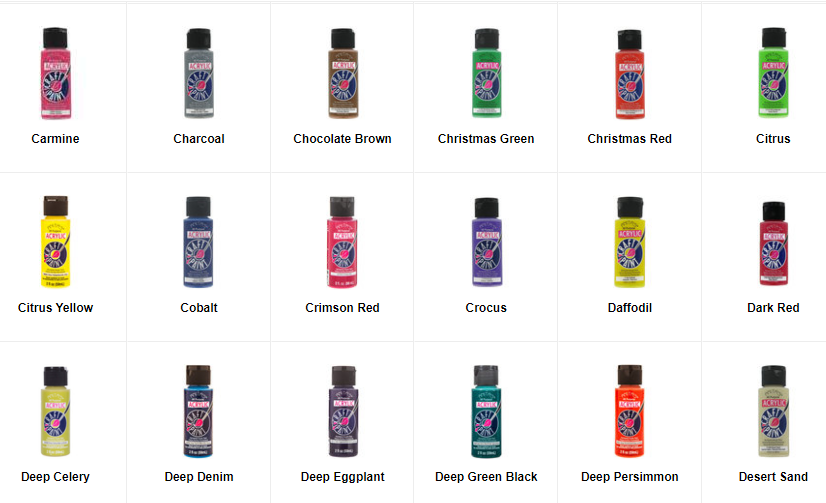The height and width of the screenshot is (503, 826).
Task: Open the Charcoal paint bottle thumbnail
Action: coord(199,73)
